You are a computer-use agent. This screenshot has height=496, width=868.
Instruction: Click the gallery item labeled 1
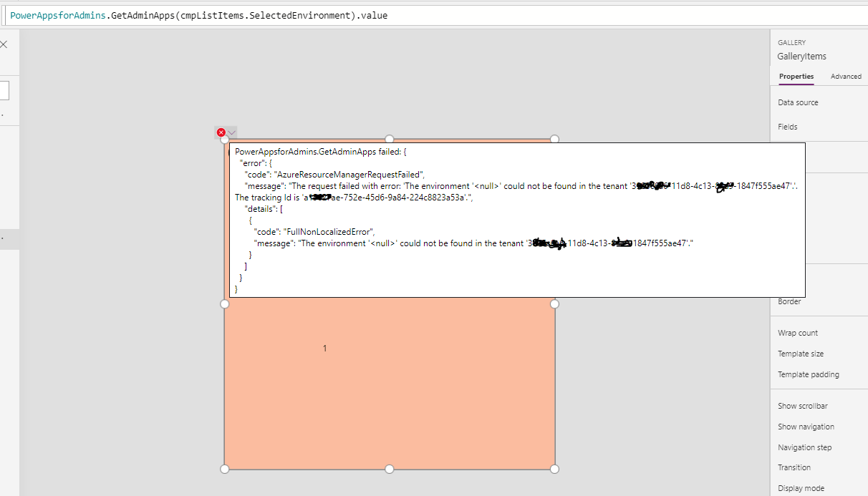pyautogui.click(x=324, y=349)
